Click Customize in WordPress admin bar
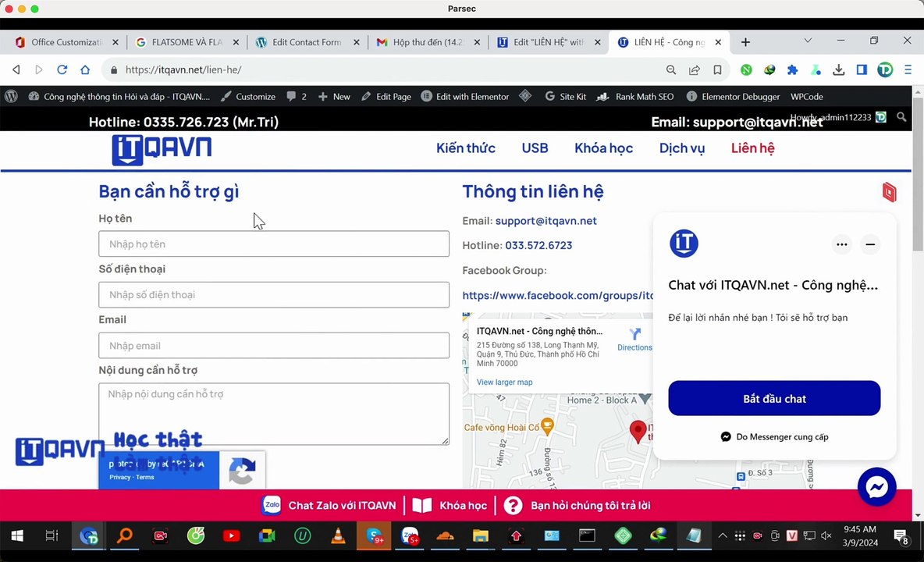 point(248,97)
